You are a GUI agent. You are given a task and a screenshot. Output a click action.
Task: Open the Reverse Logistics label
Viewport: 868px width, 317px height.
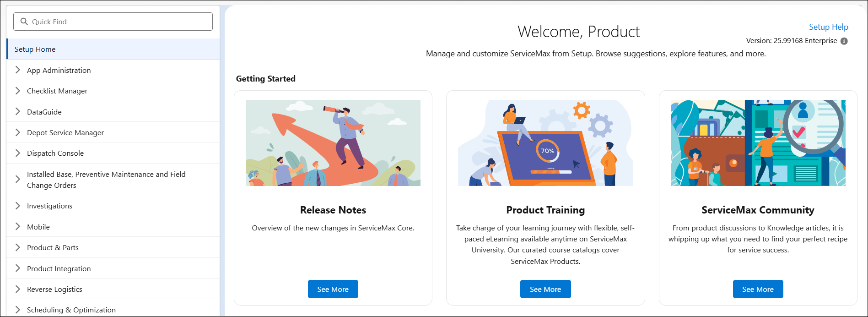point(54,289)
